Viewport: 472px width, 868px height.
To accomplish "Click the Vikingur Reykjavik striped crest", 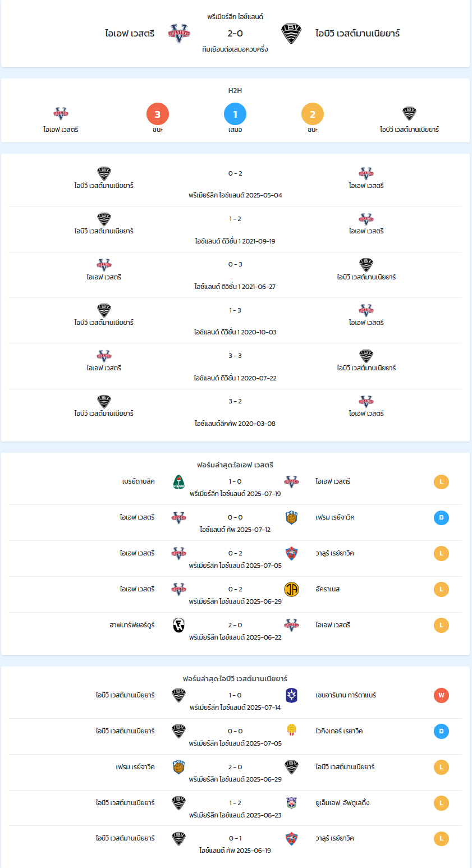I will [x=291, y=731].
